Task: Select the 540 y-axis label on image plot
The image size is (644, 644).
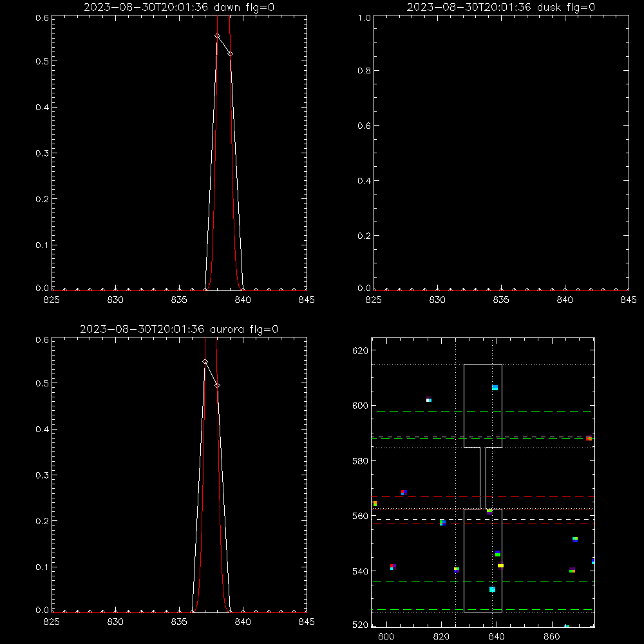Action: (360, 571)
